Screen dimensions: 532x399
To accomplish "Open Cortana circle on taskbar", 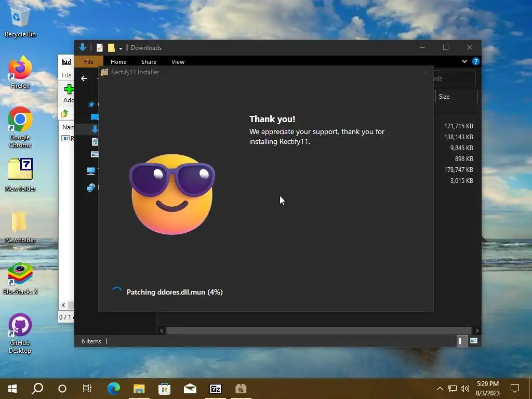I will click(x=62, y=389).
